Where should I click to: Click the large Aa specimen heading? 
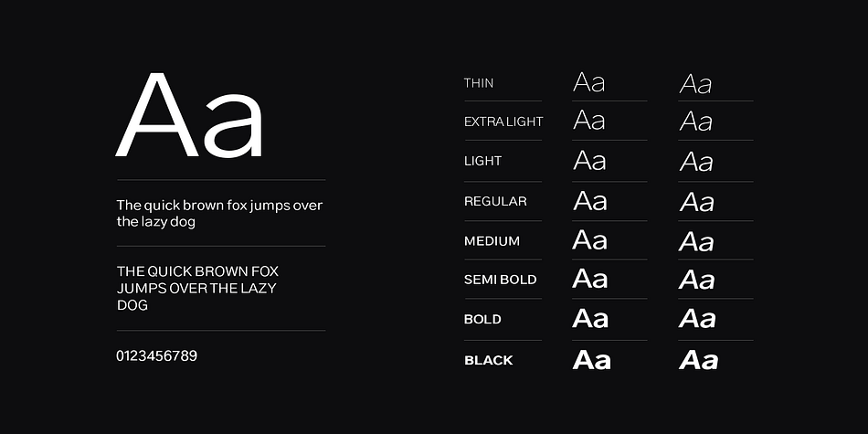(x=189, y=115)
